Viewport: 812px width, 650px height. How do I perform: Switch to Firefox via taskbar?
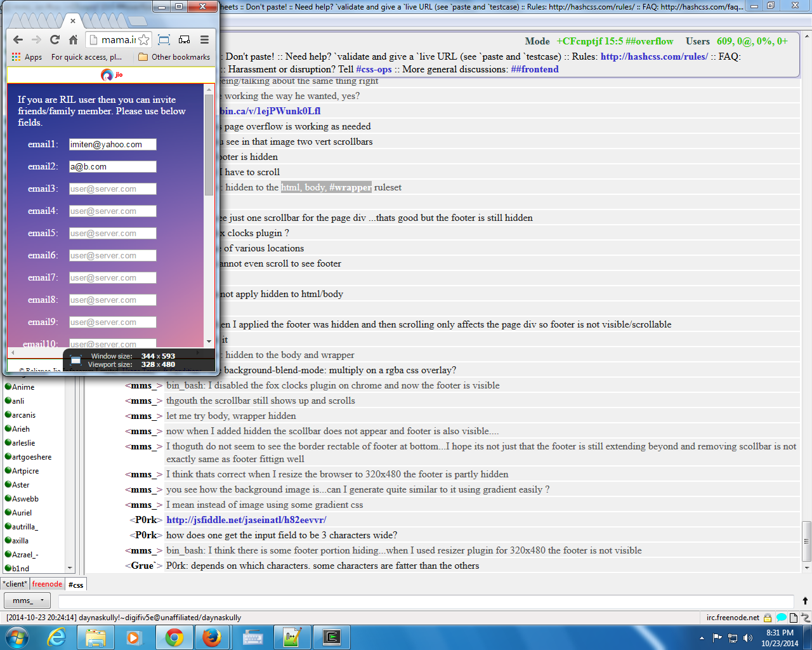pyautogui.click(x=212, y=637)
